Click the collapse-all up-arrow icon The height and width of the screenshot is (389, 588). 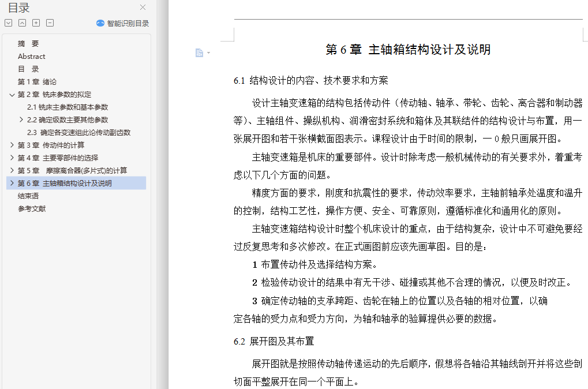22,23
